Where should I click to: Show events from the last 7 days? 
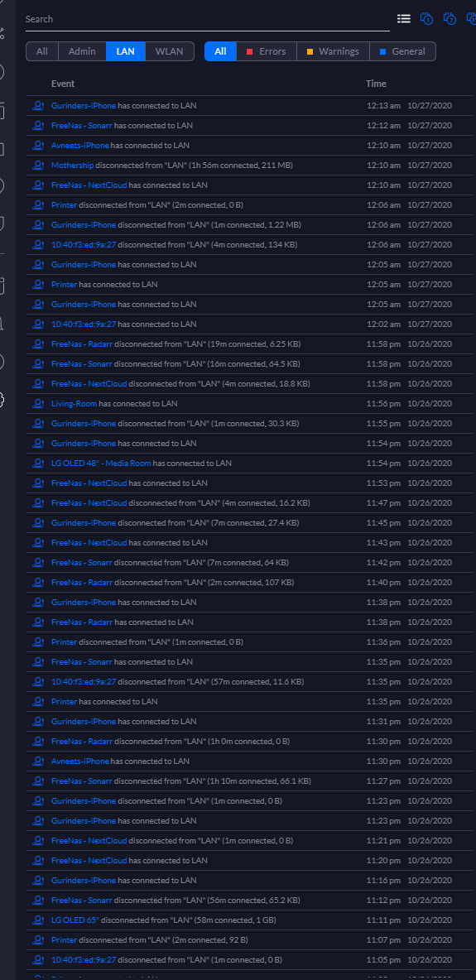point(450,19)
